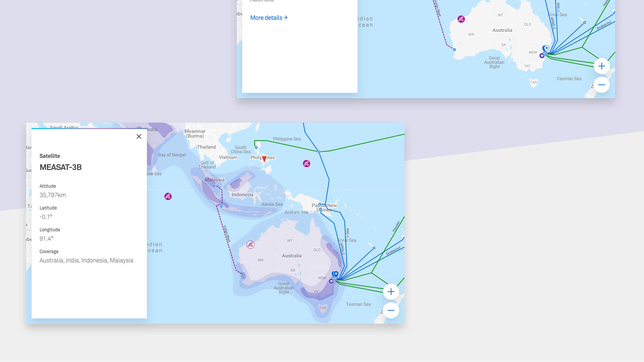Click the altitude value 35,797km

click(53, 195)
